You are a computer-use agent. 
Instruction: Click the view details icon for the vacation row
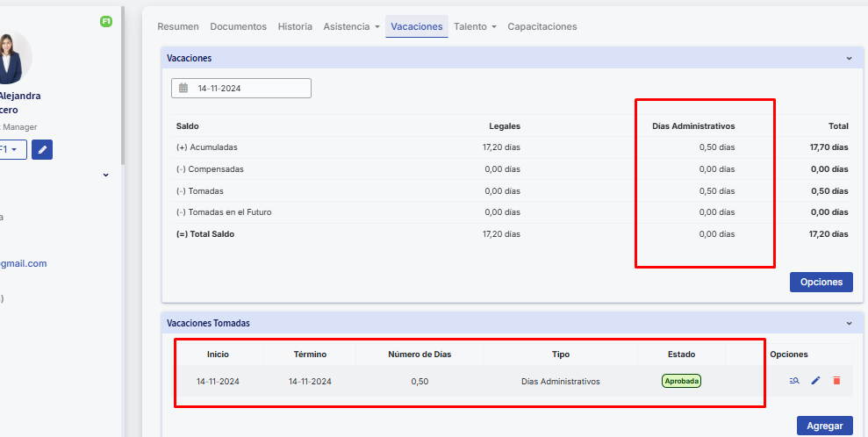[x=794, y=381]
